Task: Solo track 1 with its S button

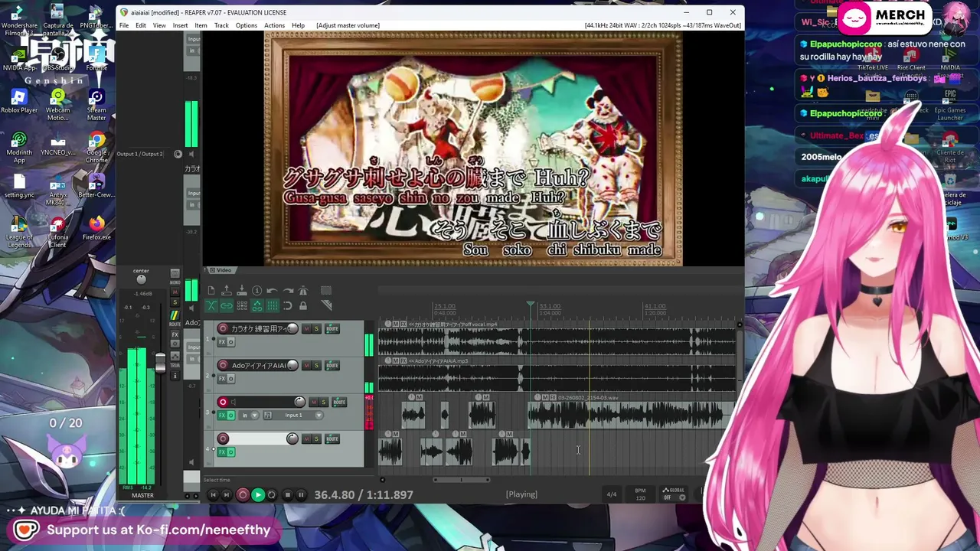Action: [316, 328]
